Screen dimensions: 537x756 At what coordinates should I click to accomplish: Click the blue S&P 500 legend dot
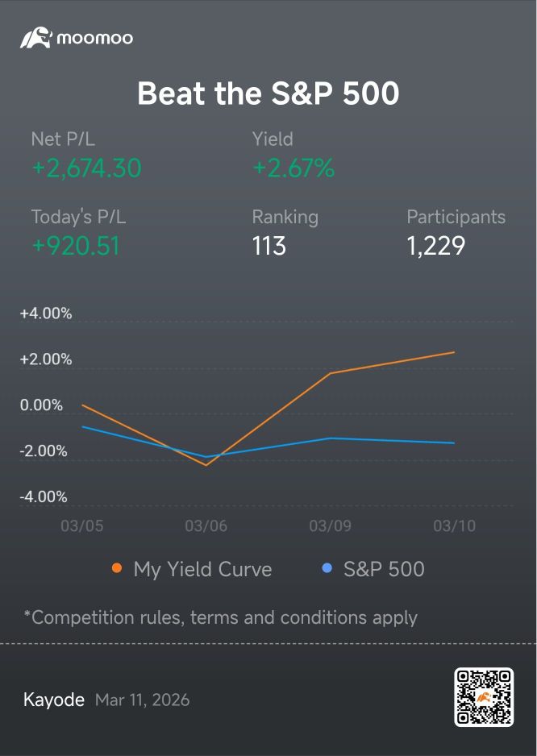327,568
